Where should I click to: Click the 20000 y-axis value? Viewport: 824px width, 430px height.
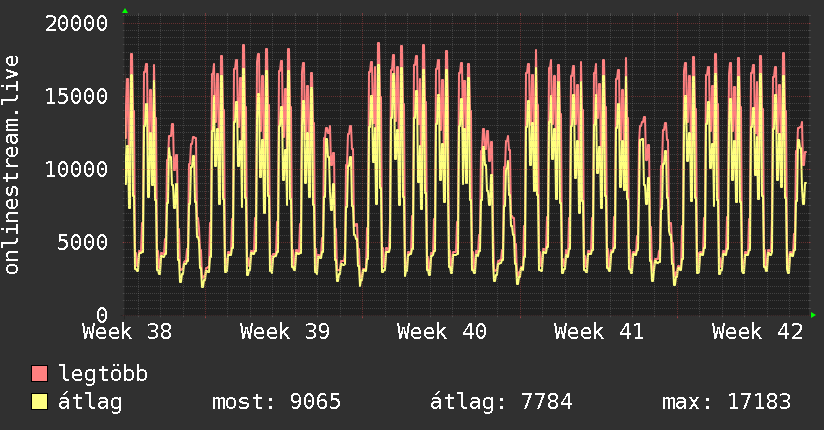click(x=76, y=23)
